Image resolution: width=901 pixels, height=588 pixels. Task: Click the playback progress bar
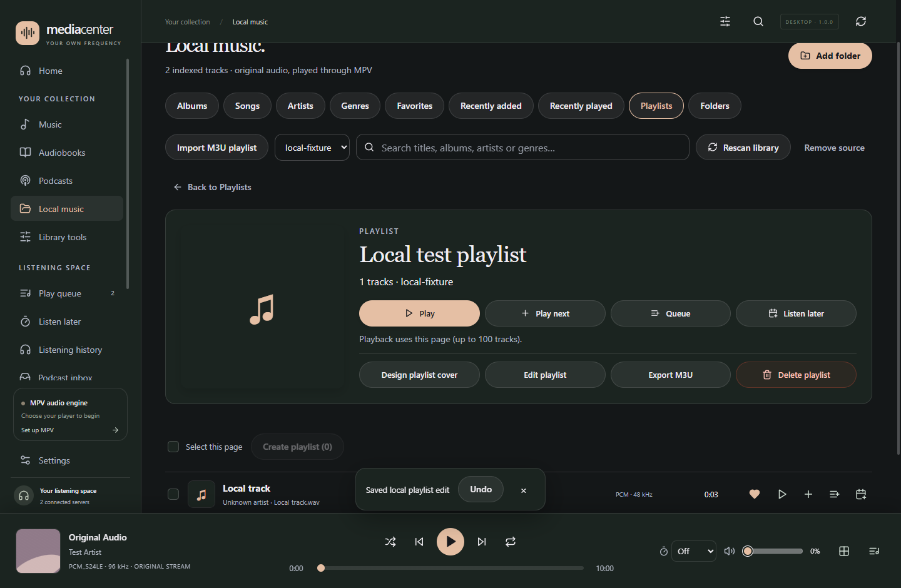[450, 568]
